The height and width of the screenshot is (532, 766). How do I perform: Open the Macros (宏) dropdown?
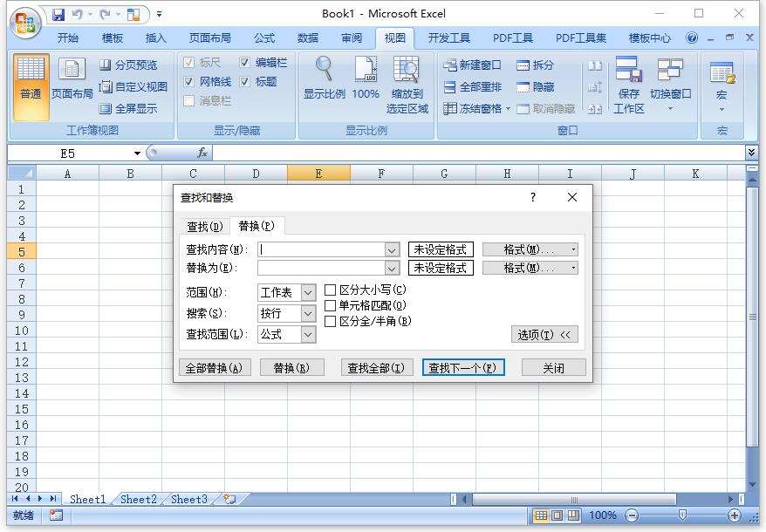click(x=722, y=109)
